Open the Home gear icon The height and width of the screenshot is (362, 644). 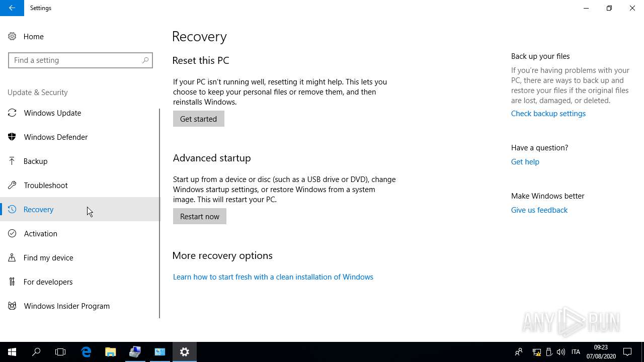(12, 36)
